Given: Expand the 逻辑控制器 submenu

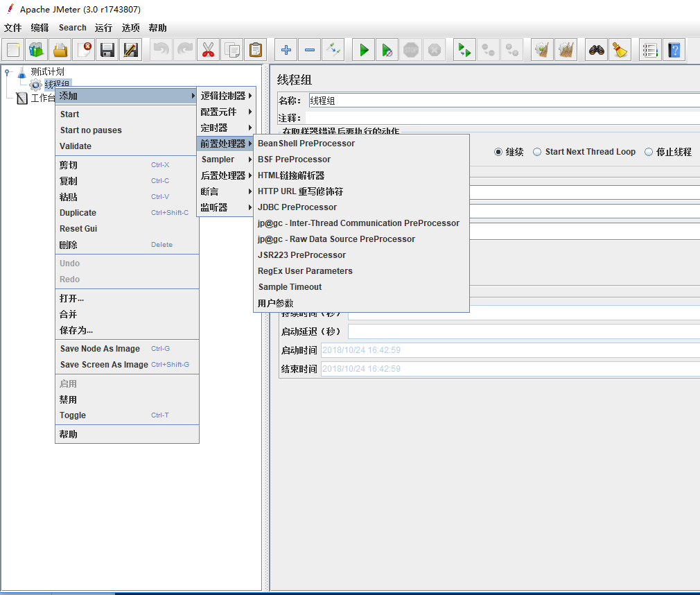Looking at the screenshot, I should [226, 96].
